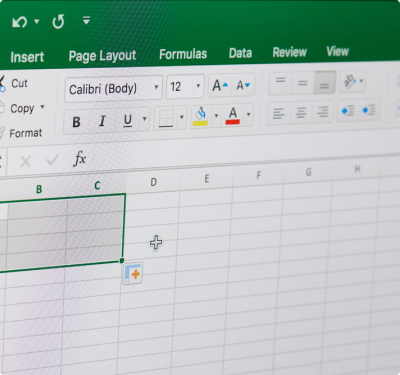The image size is (400, 375).
Task: Click the Undo arrow icon
Action: coord(19,22)
